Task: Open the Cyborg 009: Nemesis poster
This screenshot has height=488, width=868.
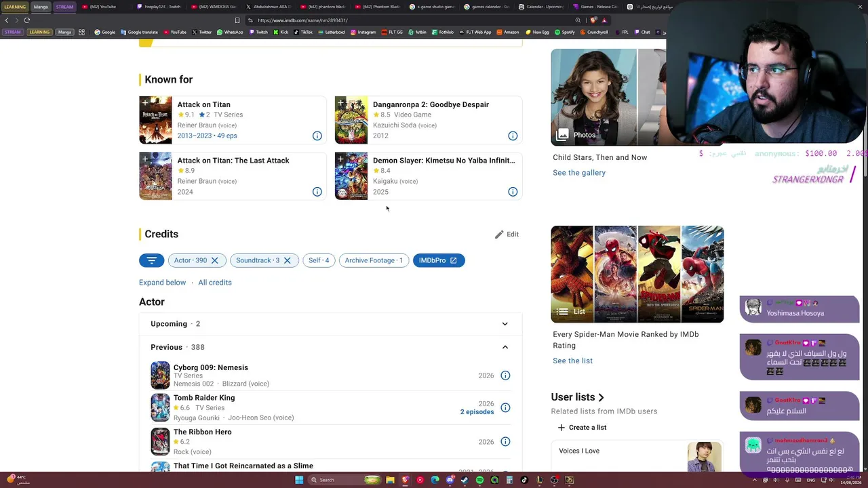Action: tap(160, 375)
